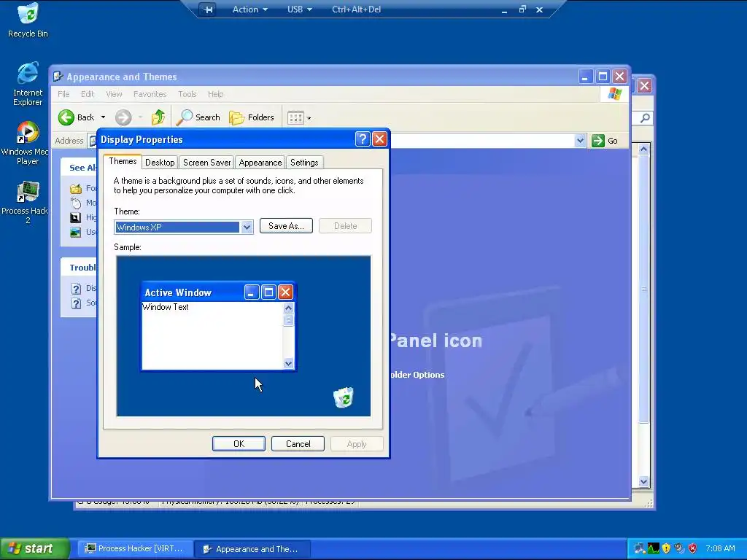Open the Recycle Bin desktop icon
Image resolution: width=747 pixels, height=560 pixels.
(28, 20)
